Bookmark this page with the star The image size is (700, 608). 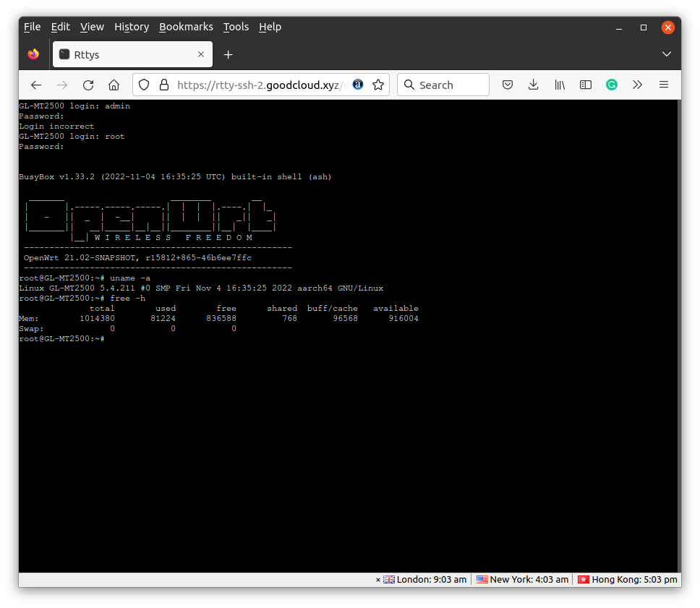tap(378, 85)
